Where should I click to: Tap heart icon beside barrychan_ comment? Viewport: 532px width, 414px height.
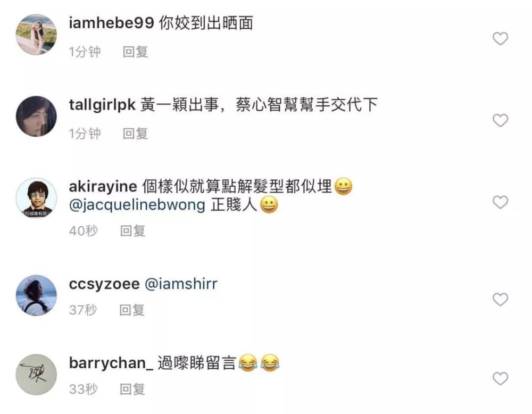tap(500, 379)
